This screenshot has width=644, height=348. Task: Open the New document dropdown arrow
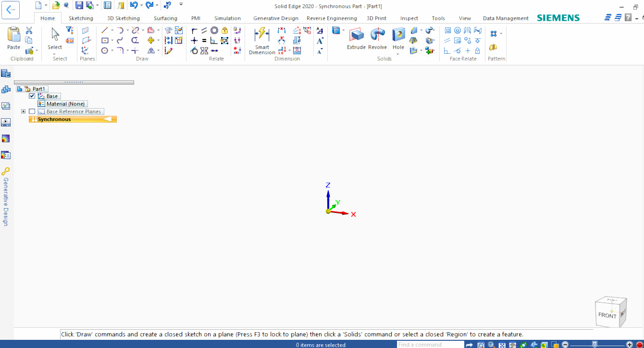(46, 5)
